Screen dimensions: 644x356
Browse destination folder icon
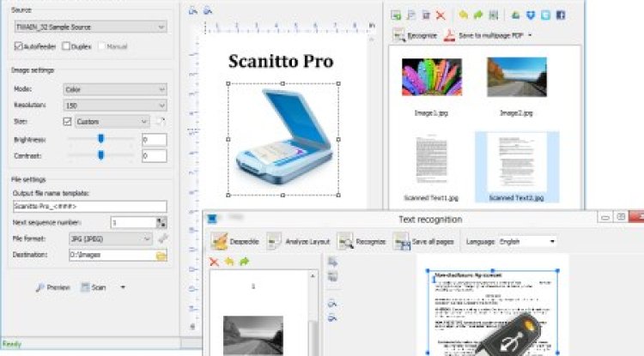point(161,256)
